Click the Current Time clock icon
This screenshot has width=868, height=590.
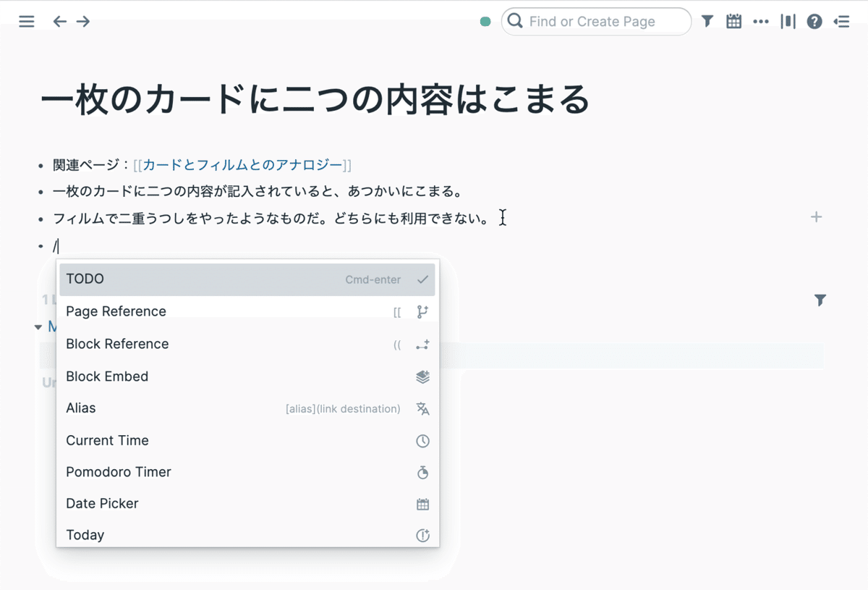point(423,441)
